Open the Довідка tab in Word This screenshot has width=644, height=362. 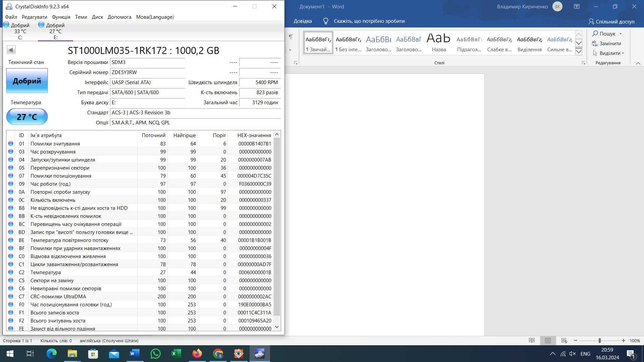click(x=303, y=21)
